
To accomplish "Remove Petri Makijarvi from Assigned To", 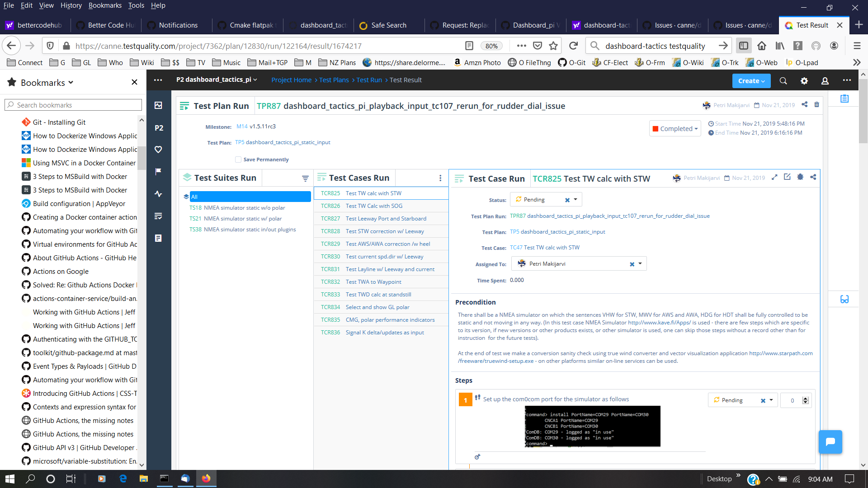I will pos(632,264).
